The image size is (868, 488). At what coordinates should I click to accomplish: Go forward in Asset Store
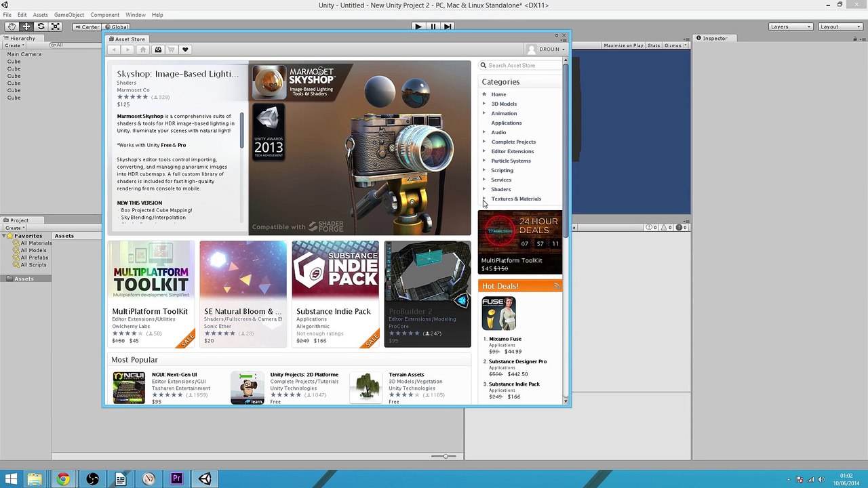pos(128,49)
